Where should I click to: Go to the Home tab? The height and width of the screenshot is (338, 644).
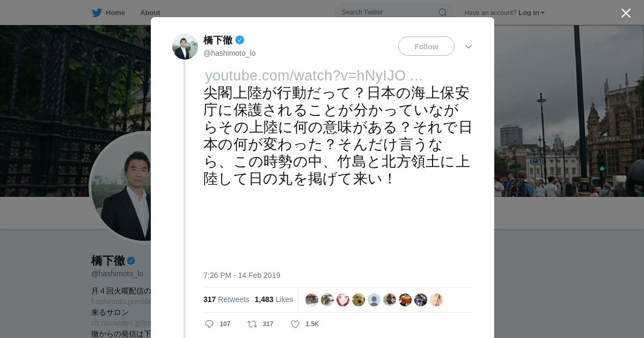coord(115,12)
